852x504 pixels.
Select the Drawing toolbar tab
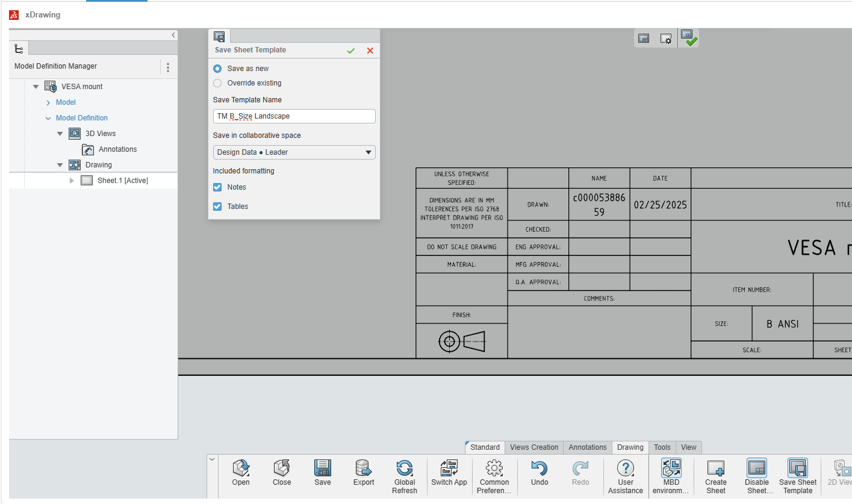[630, 447]
